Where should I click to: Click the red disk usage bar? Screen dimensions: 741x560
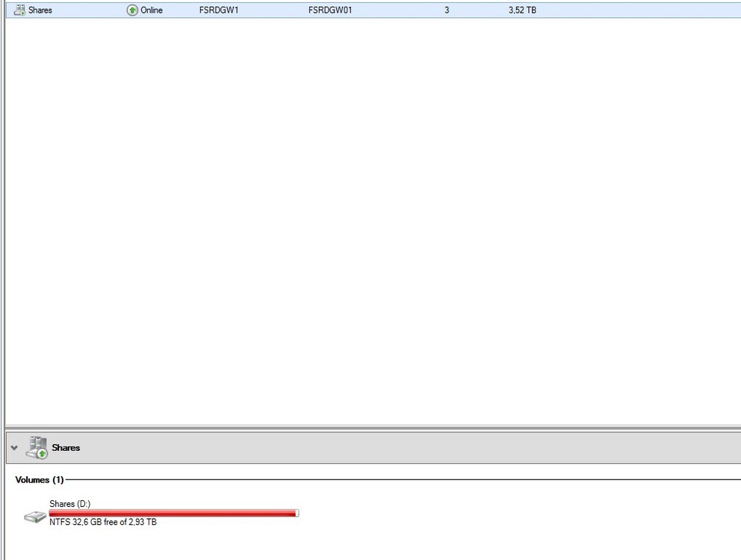point(172,513)
